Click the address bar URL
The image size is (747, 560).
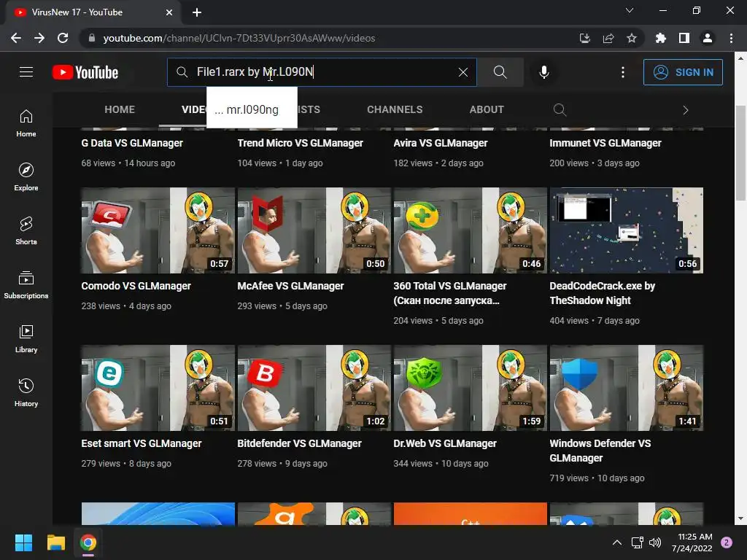point(239,38)
